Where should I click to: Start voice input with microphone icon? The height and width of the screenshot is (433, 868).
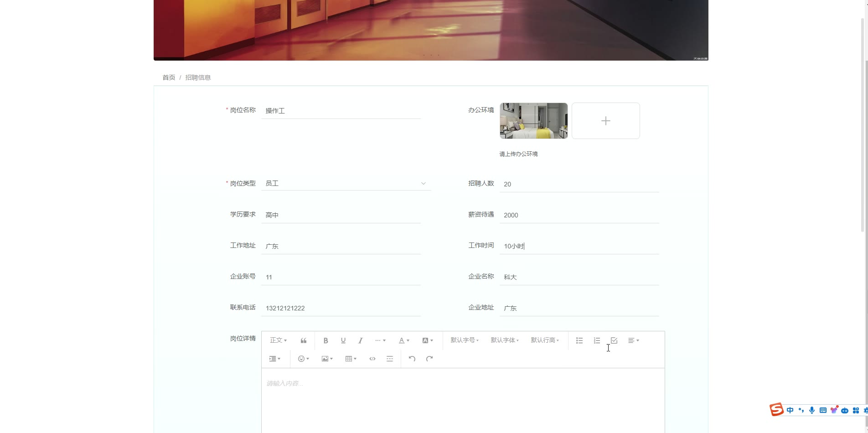812,410
